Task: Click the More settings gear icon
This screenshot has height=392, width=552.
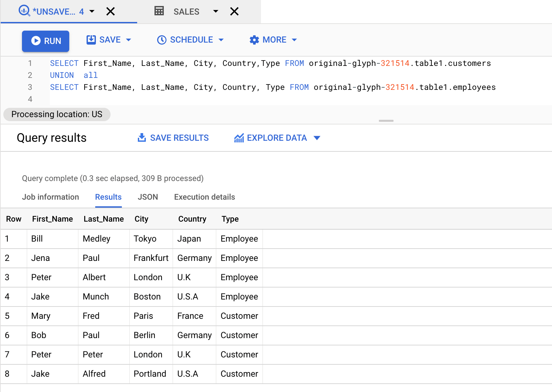Action: pyautogui.click(x=254, y=40)
